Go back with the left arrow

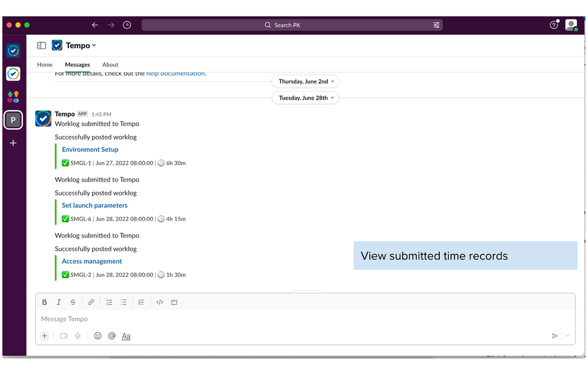coord(95,25)
